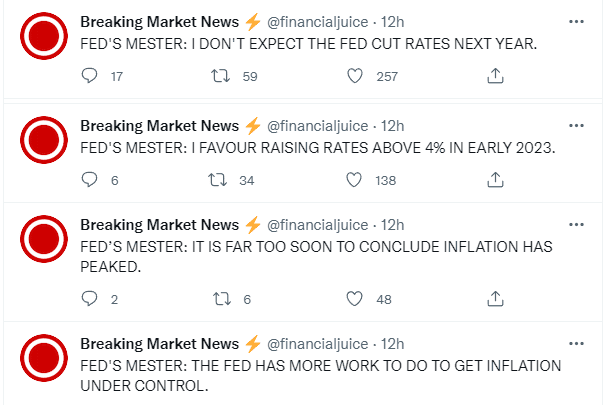
Task: Share the 'rates above 4%' tweet
Action: click(x=495, y=180)
